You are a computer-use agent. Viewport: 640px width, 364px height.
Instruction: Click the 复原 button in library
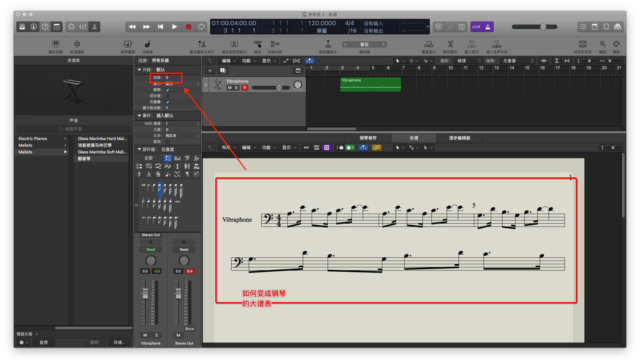[x=44, y=342]
